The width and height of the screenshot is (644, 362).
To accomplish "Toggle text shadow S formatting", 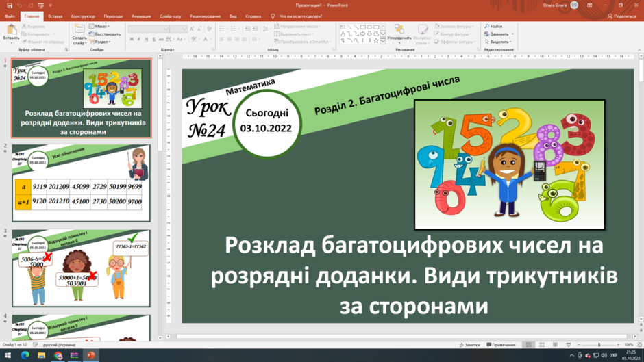I will [153, 40].
